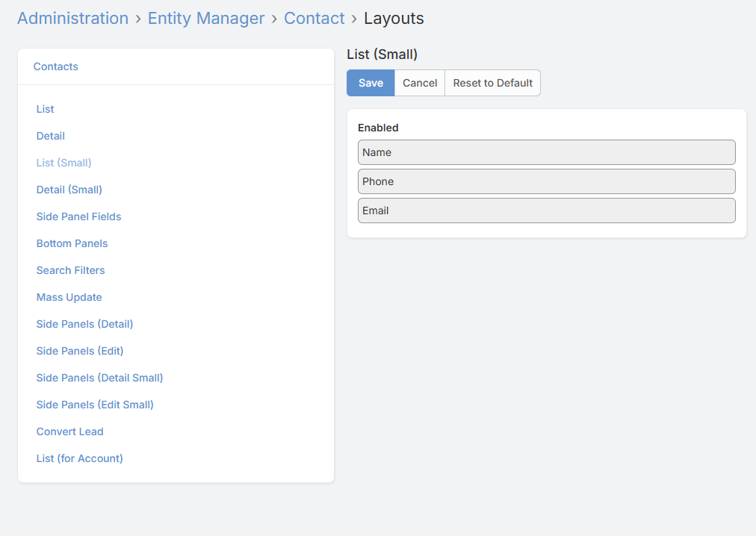Open Side Panel Fields layout

pyautogui.click(x=78, y=216)
